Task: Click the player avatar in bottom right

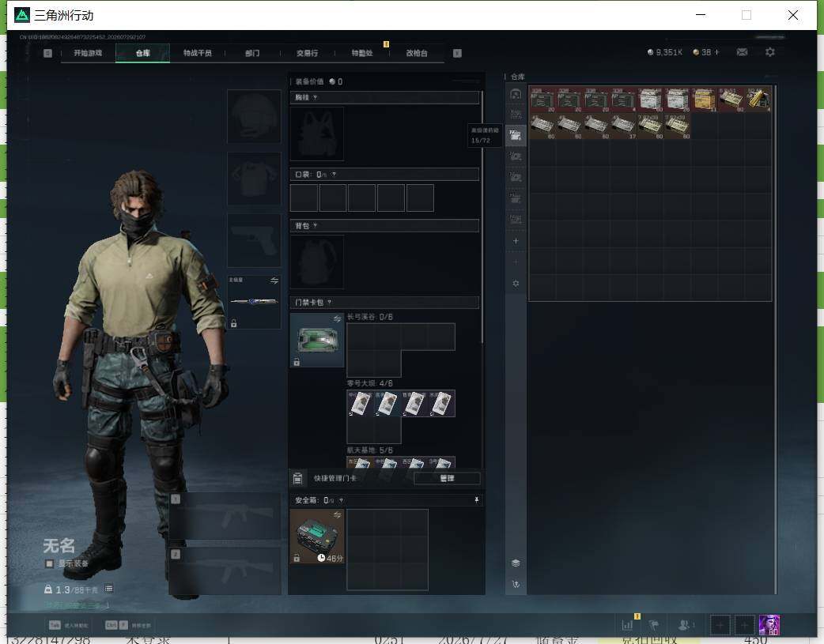Action: pyautogui.click(x=769, y=625)
